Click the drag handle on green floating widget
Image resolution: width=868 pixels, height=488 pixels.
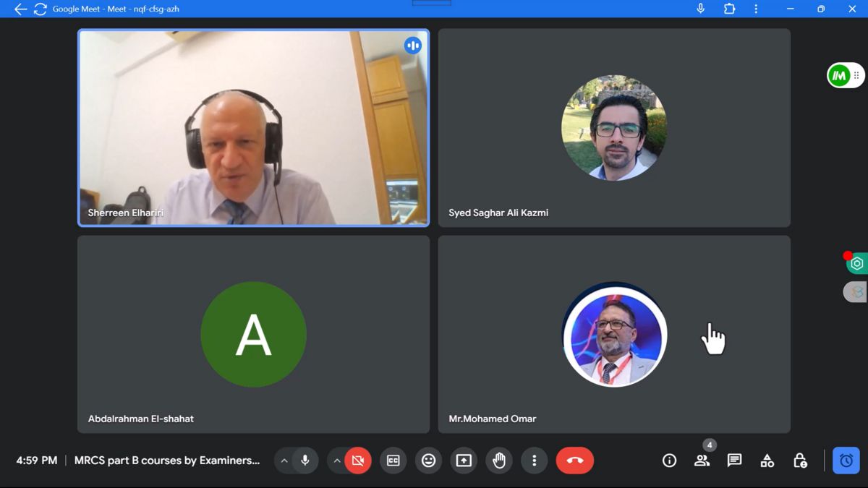click(856, 75)
